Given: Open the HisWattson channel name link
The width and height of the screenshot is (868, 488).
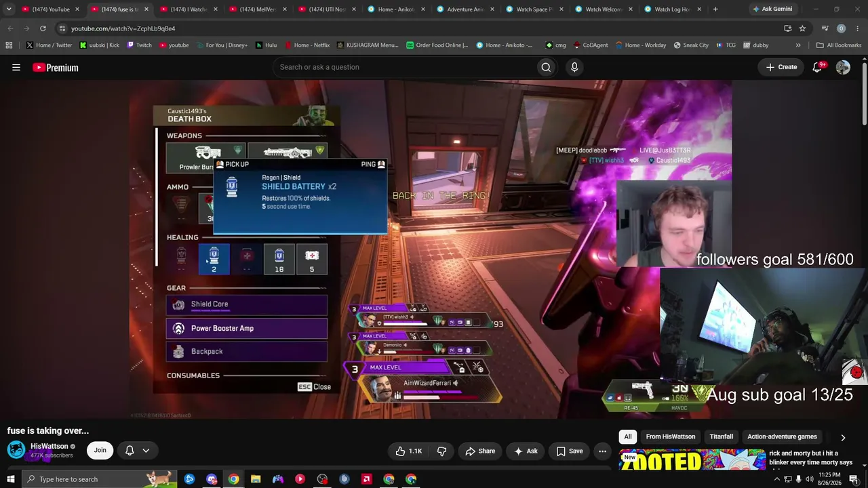Looking at the screenshot, I should pos(50,446).
